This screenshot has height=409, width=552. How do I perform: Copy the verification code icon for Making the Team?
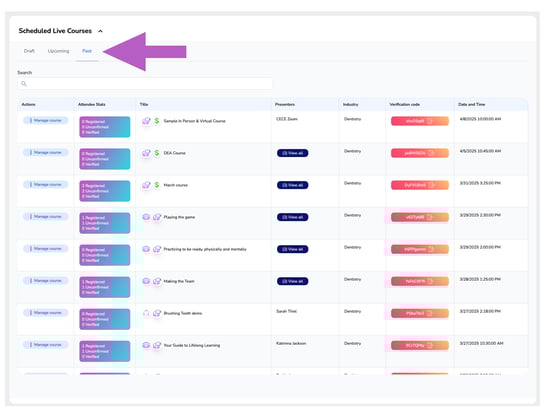(430, 281)
